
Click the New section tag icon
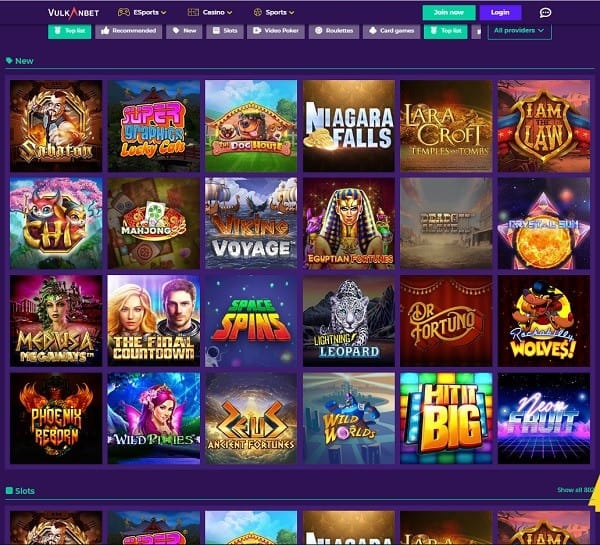(9, 60)
